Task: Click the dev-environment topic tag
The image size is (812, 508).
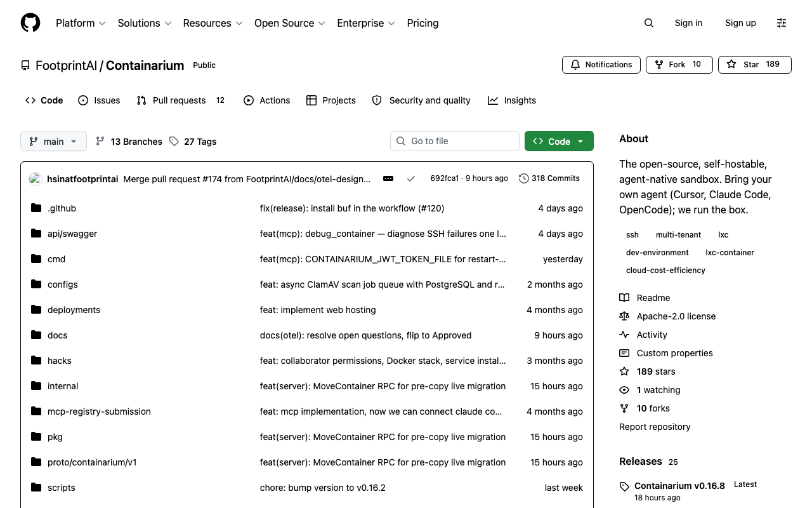Action: click(657, 253)
